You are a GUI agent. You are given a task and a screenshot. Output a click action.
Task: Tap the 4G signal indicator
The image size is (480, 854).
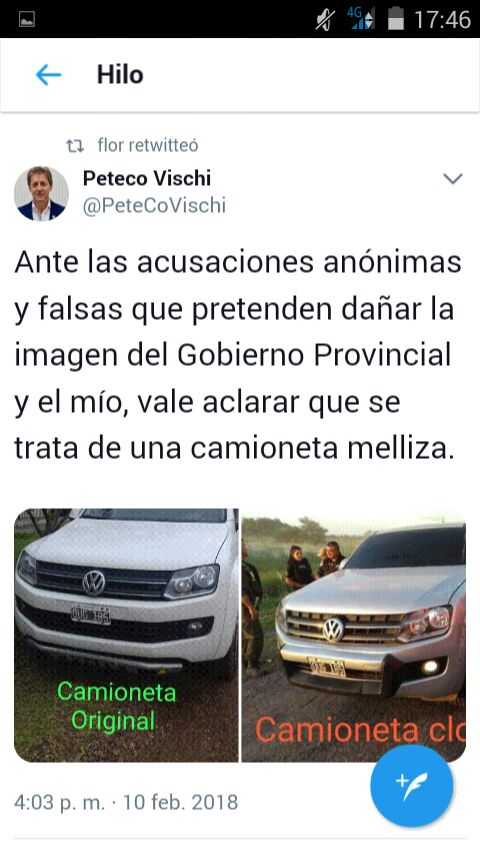(361, 19)
